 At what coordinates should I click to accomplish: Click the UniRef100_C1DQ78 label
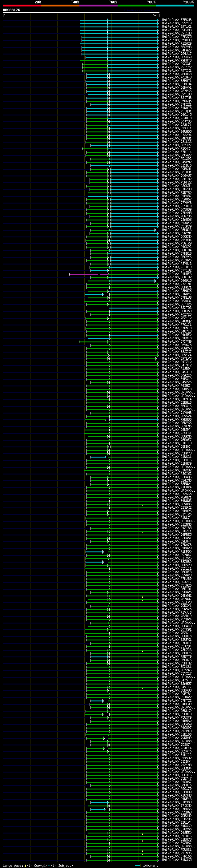click(x=177, y=840)
